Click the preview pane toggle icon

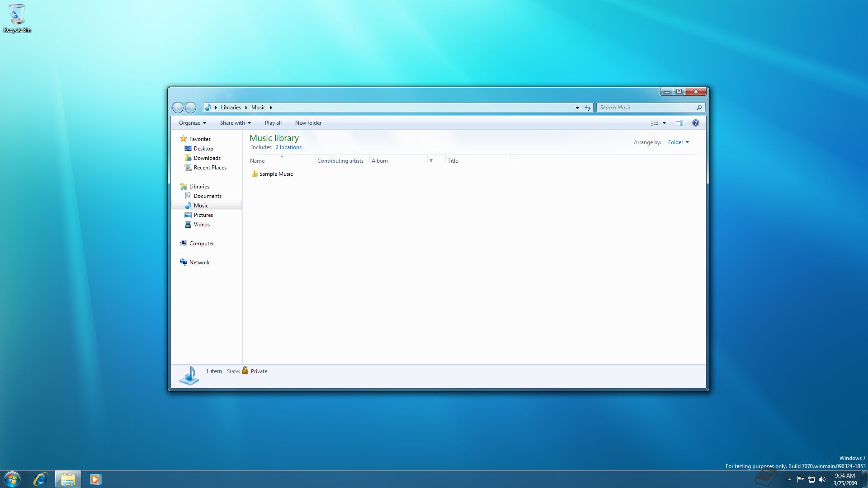(679, 123)
